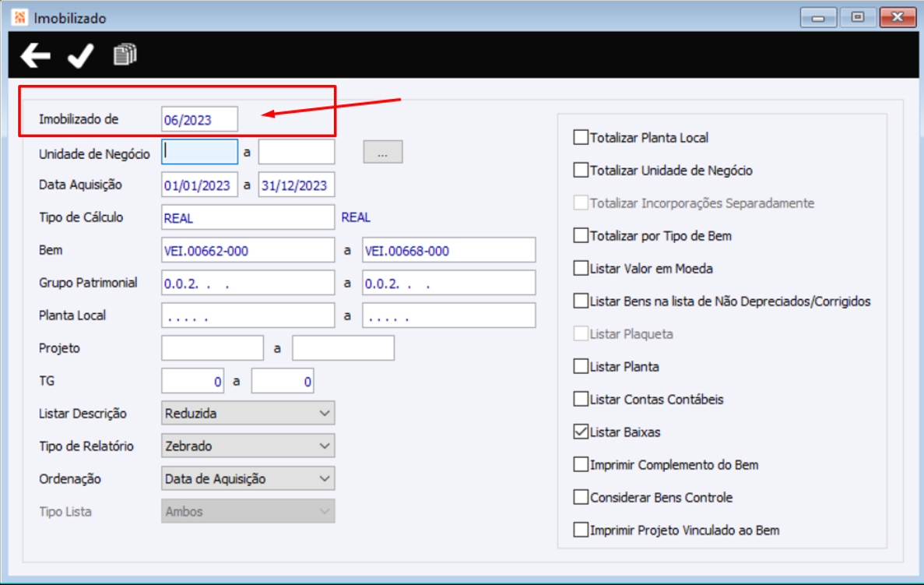Enable Listar Valor em Moeda
This screenshot has height=585, width=924.
tap(581, 268)
